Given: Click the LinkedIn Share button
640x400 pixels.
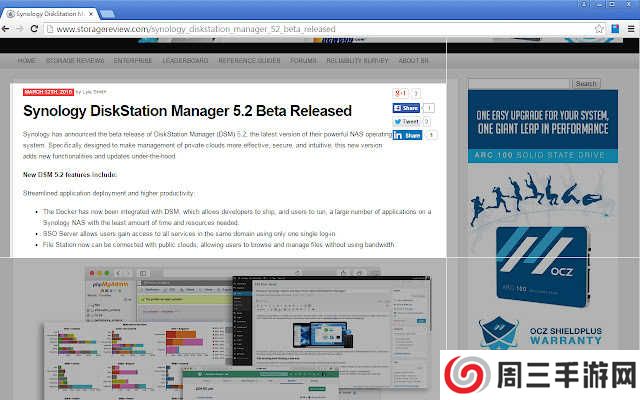Looking at the screenshot, I should coord(407,135).
